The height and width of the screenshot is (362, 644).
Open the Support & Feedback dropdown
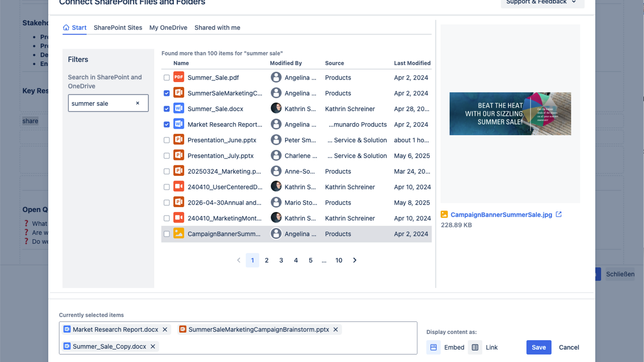542,2
